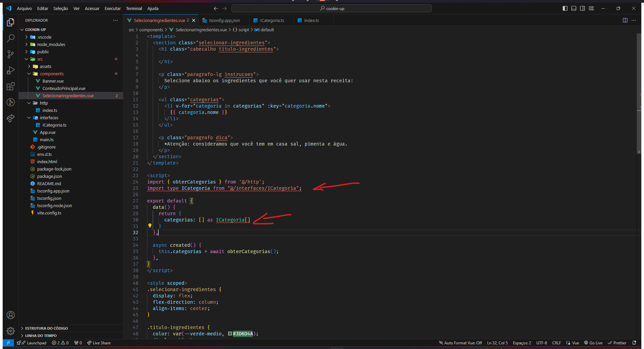Open the Source Control view icon
Viewport: 644px width, 349px height.
click(x=11, y=54)
